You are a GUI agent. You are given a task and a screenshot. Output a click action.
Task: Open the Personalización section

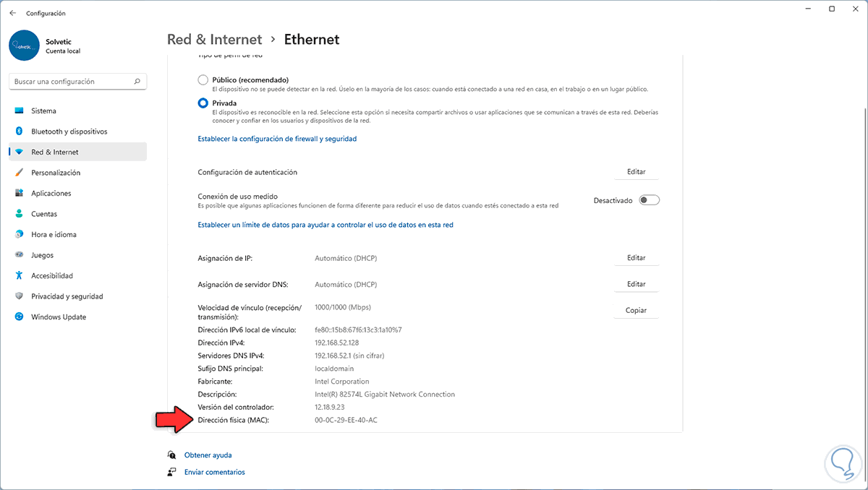[56, 173]
